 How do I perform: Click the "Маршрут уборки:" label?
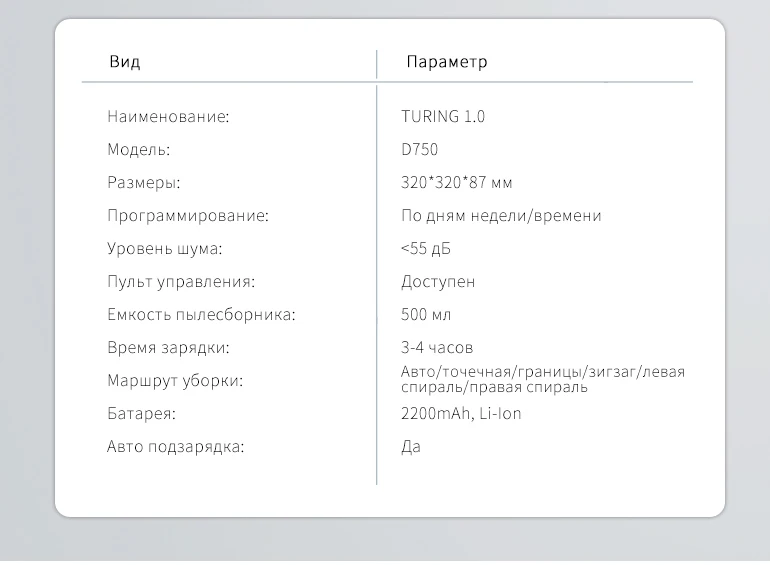tap(175, 380)
